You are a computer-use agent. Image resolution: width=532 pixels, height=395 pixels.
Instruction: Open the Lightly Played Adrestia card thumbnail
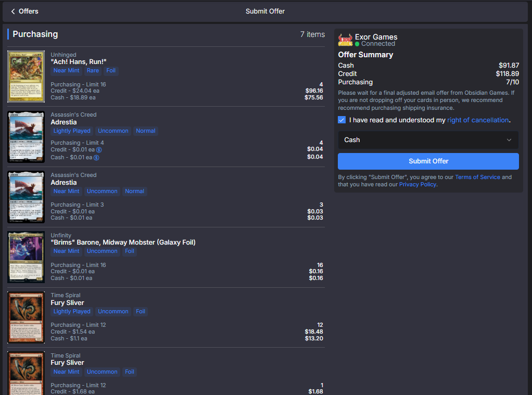coord(26,137)
